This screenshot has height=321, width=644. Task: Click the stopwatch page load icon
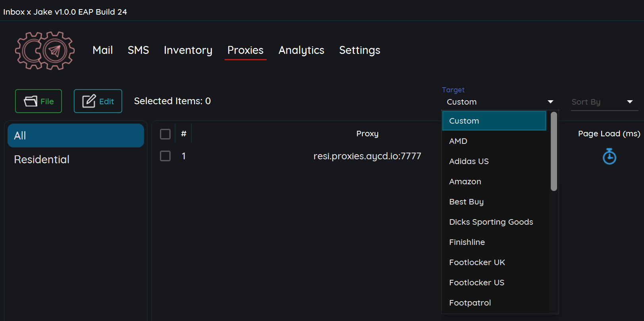609,156
